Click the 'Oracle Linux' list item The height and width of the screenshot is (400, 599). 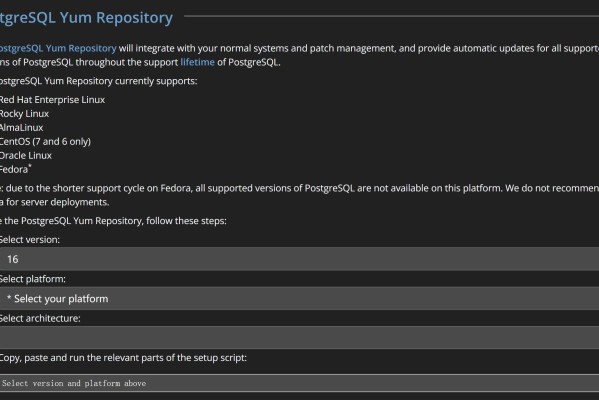point(26,155)
